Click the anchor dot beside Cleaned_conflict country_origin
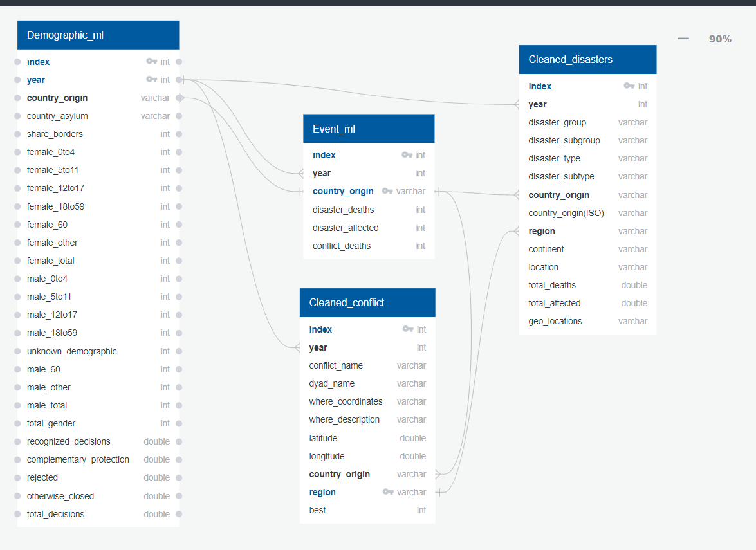Image resolution: width=756 pixels, height=550 pixels. point(437,474)
